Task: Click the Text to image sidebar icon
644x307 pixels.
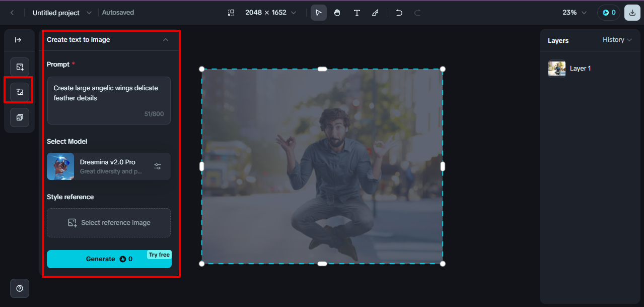Action: click(x=20, y=92)
